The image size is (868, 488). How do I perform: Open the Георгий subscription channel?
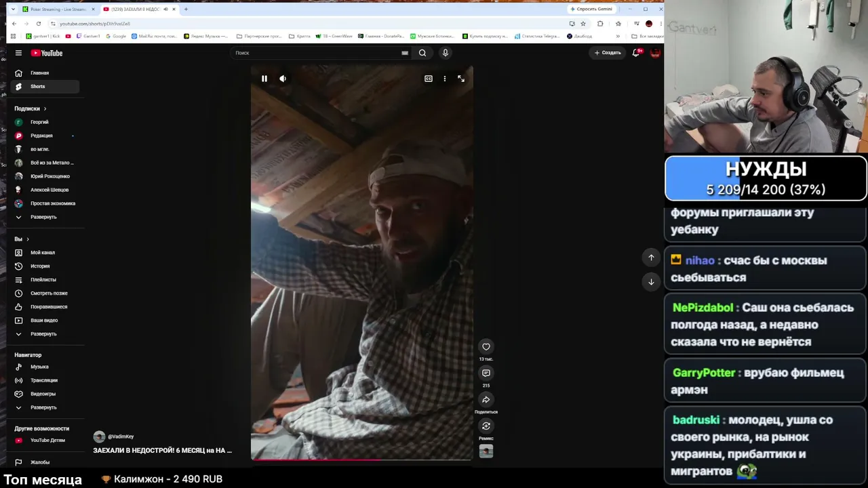[x=45, y=122]
